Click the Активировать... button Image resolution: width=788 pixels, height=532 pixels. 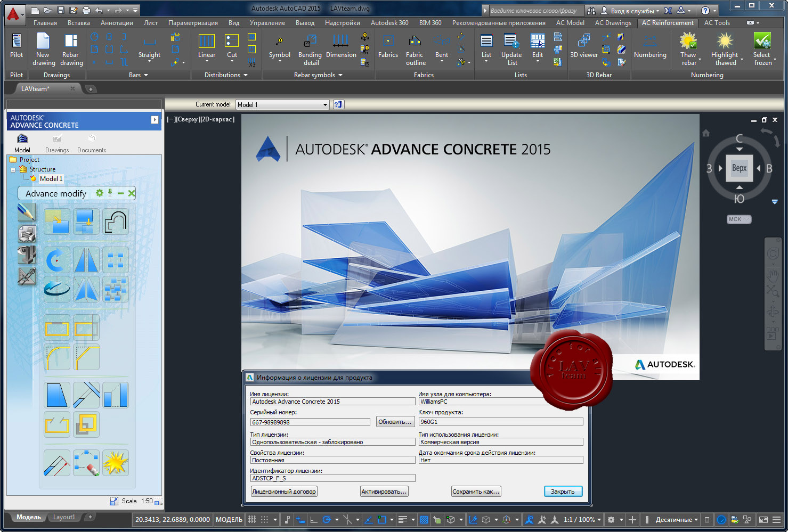[x=385, y=492]
